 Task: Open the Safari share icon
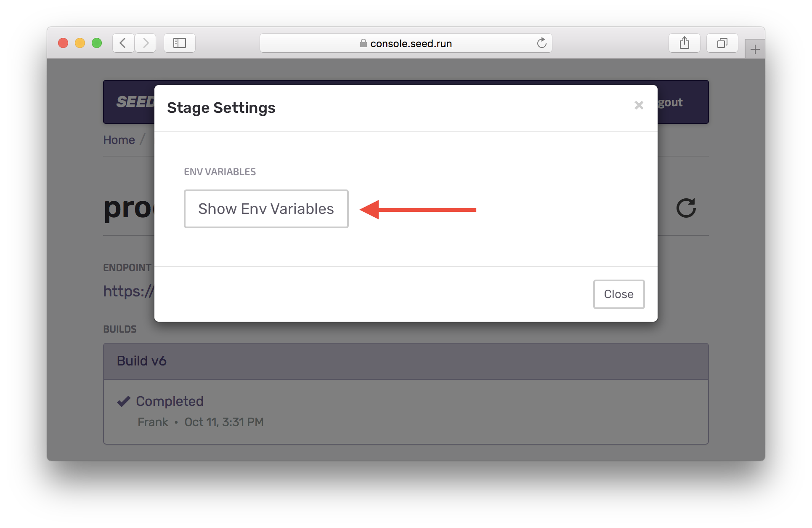point(685,43)
